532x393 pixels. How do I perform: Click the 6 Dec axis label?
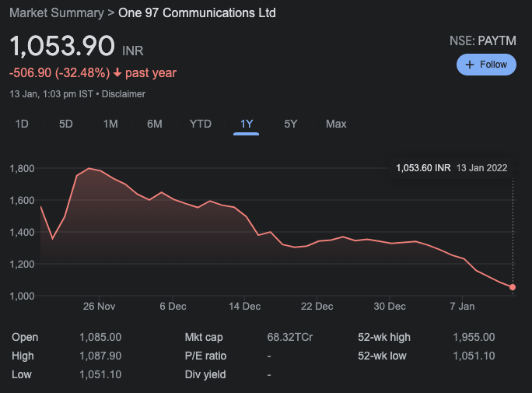(173, 307)
